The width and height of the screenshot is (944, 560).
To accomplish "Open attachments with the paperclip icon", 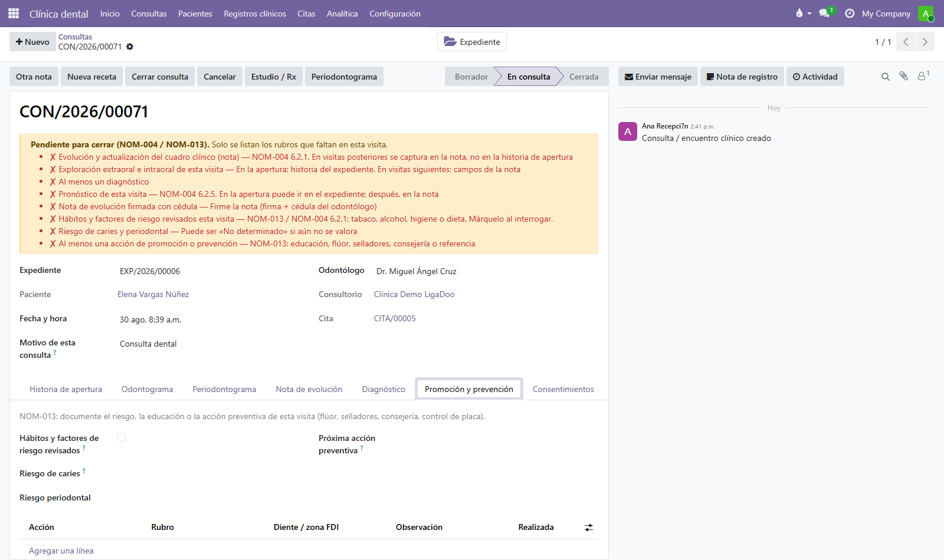I will 903,76.
